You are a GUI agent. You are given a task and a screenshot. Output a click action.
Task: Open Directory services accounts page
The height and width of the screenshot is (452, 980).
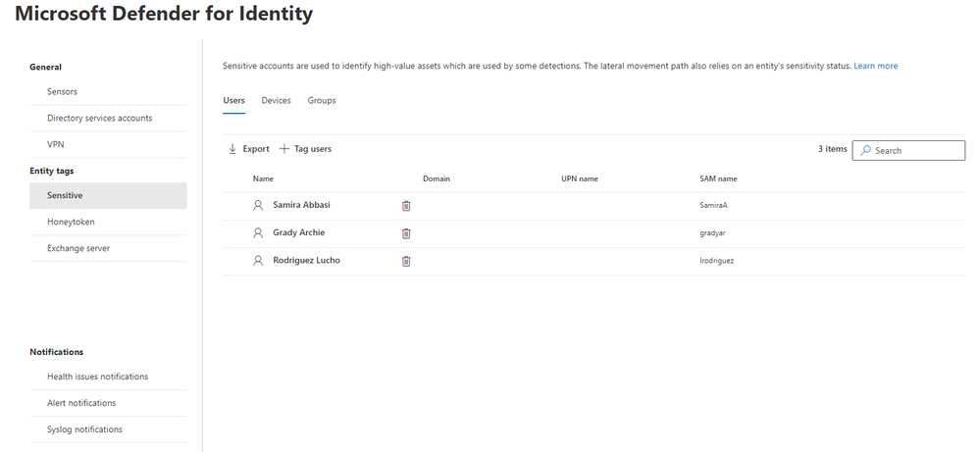tap(99, 119)
